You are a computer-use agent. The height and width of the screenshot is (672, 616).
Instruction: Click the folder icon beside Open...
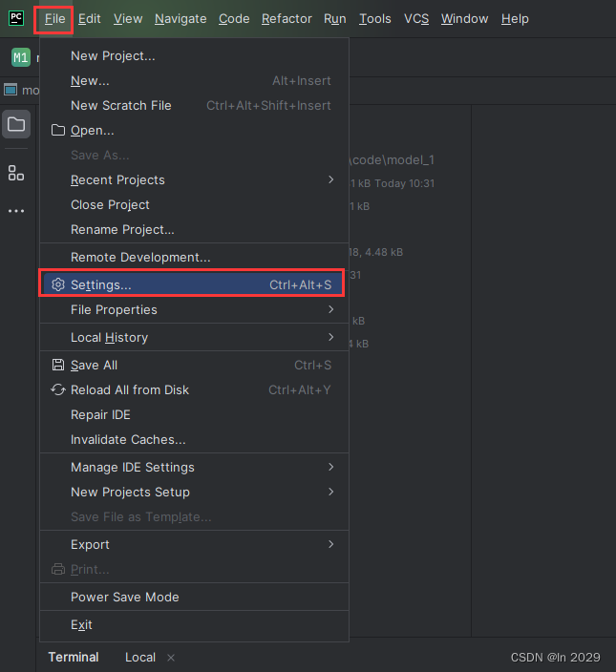click(x=58, y=130)
